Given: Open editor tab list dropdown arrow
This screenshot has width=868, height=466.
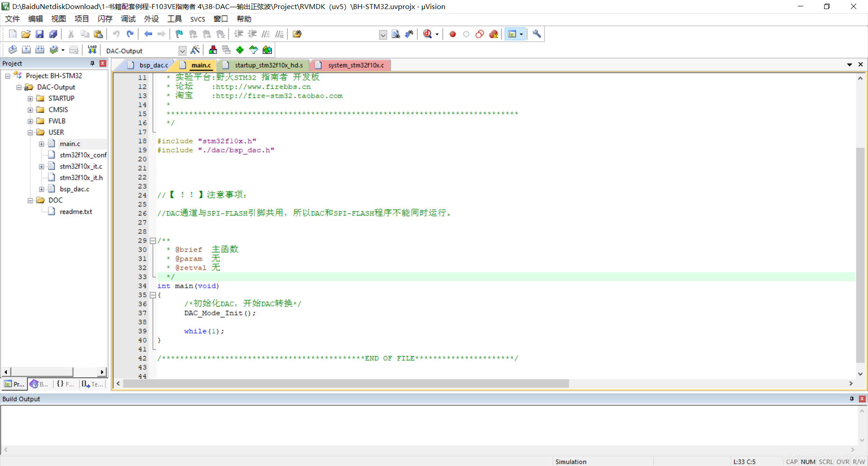Looking at the screenshot, I should pyautogui.click(x=849, y=65).
